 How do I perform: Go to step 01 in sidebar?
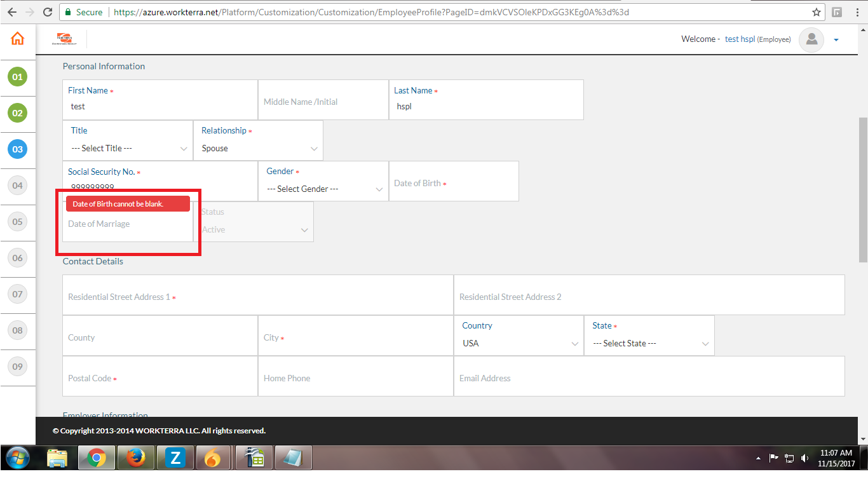point(18,77)
